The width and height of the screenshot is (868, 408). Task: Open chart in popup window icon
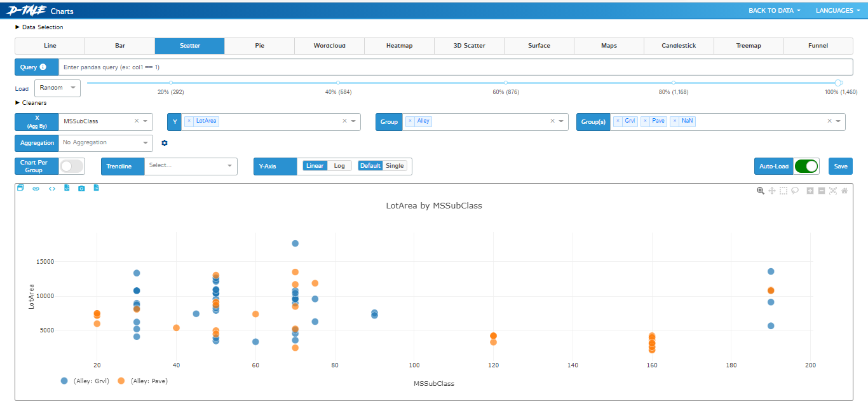tap(20, 187)
